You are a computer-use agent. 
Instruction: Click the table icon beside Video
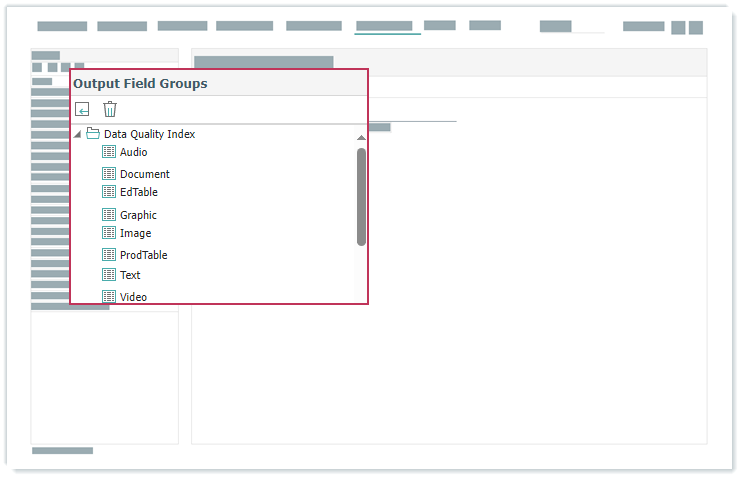coord(109,297)
